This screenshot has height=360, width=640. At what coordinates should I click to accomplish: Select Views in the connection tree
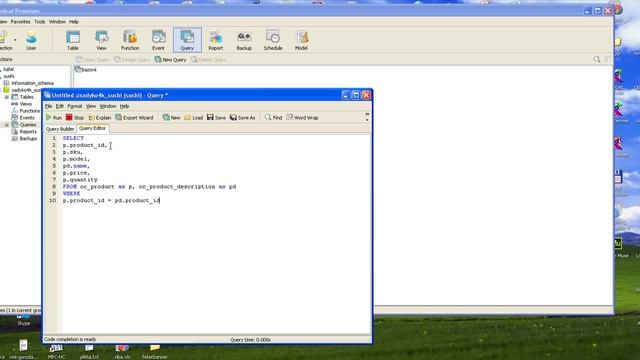(x=25, y=104)
